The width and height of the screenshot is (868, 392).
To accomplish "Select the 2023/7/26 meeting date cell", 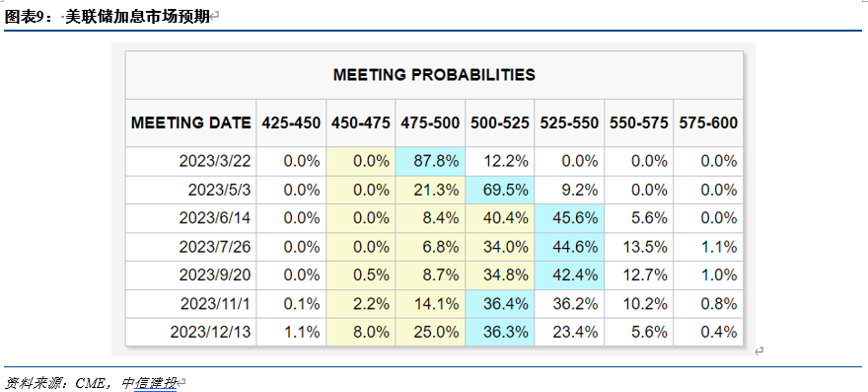I will pyautogui.click(x=191, y=247).
